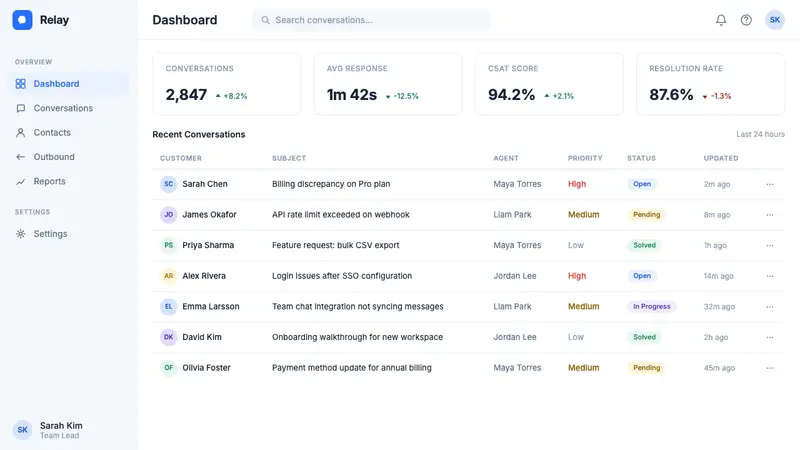Click the PS avatar for Priya Sharma
Image resolution: width=800 pixels, height=450 pixels.
tap(168, 245)
